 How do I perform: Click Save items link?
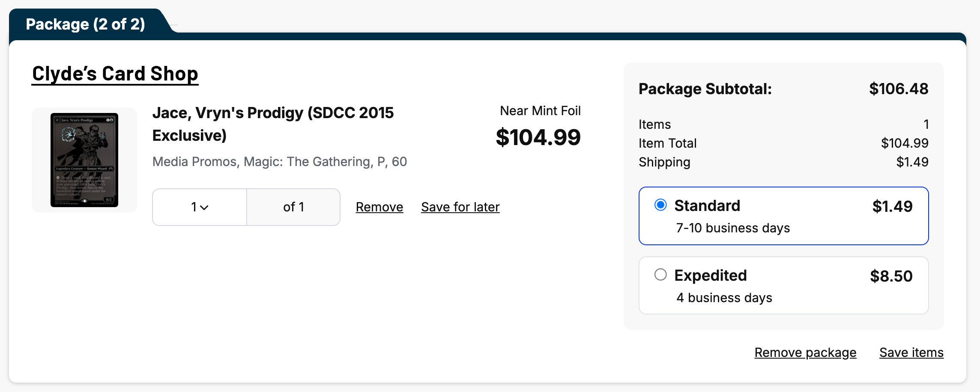pos(911,353)
